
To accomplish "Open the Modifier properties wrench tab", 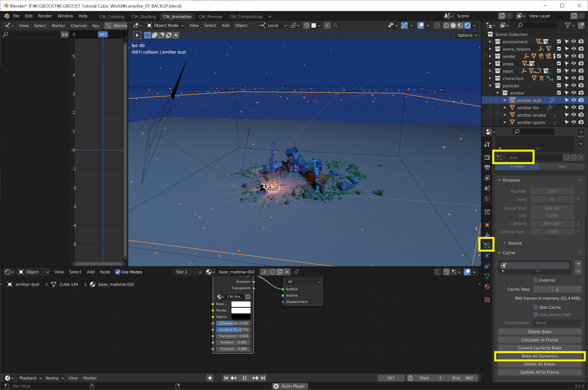I will (x=487, y=235).
